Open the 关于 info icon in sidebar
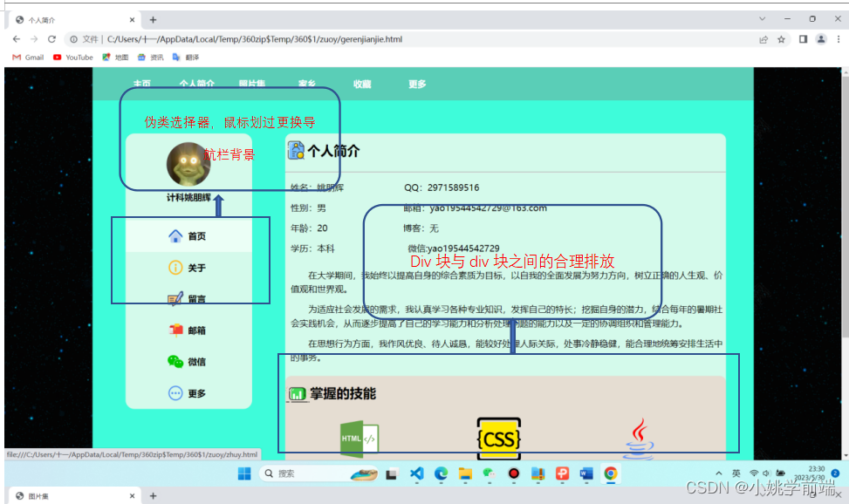The height and width of the screenshot is (504, 849). [x=175, y=268]
